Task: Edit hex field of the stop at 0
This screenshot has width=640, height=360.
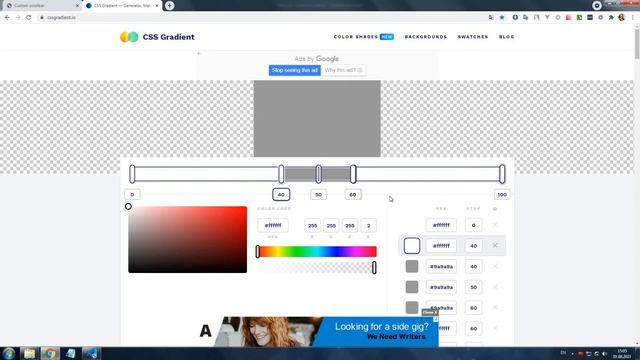Action: [441, 225]
